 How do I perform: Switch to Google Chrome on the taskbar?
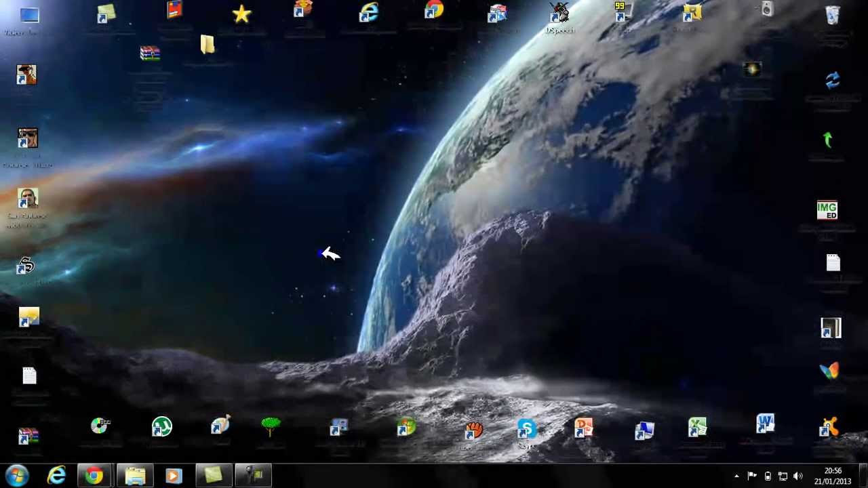point(94,476)
